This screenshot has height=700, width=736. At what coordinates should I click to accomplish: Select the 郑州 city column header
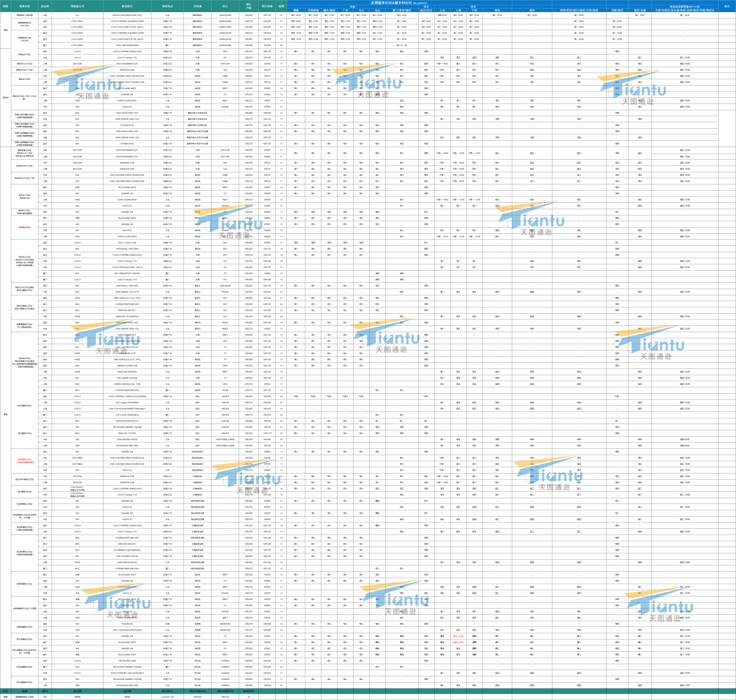532,10
